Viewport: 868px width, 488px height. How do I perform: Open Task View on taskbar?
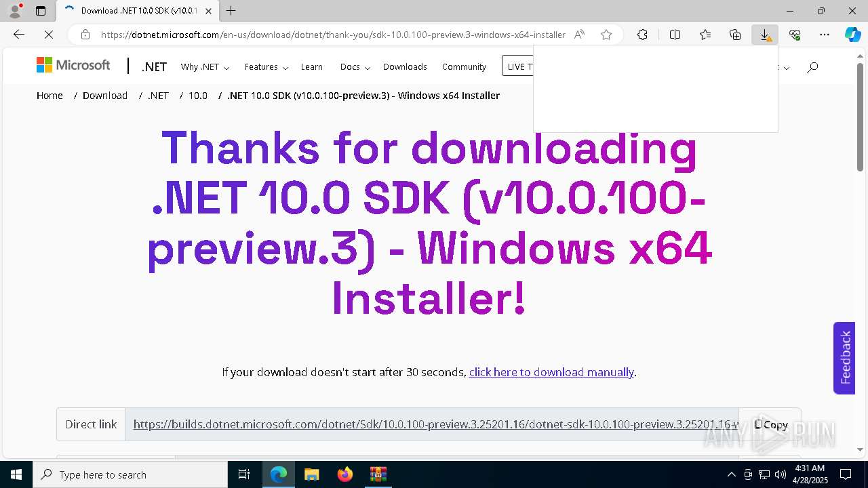click(244, 474)
